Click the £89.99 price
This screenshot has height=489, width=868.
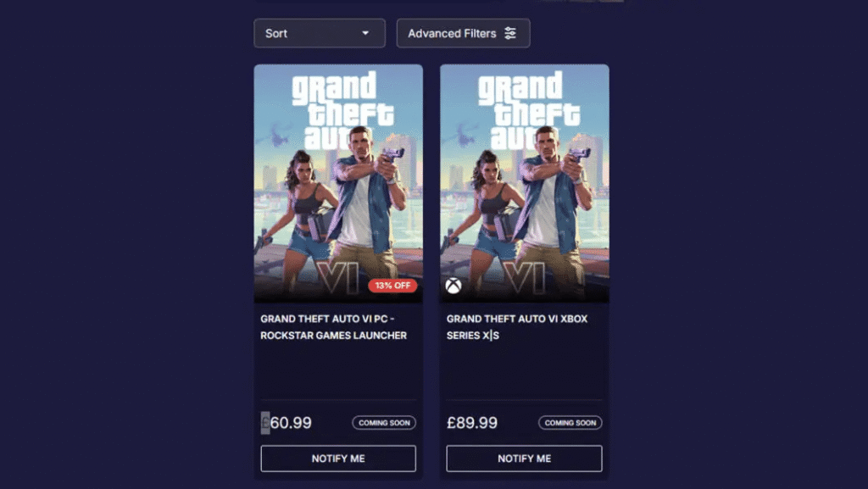coord(472,423)
